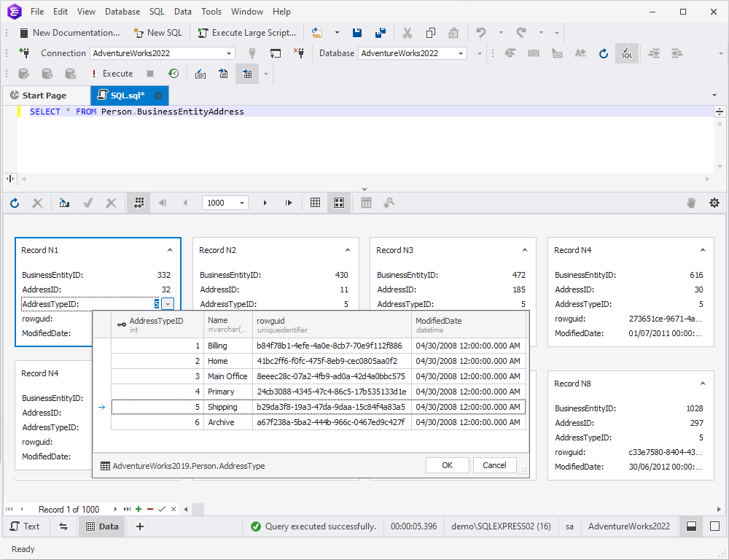Click the Cut scissors icon
Image resolution: width=729 pixels, height=560 pixels.
[x=408, y=33]
